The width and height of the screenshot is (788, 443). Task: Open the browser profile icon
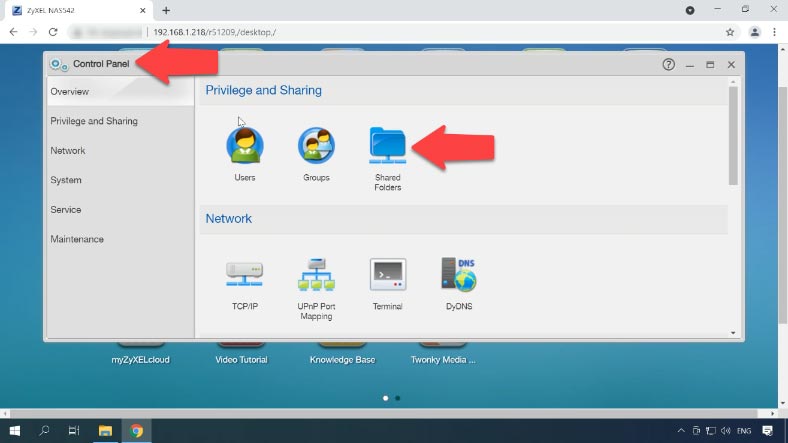755,32
